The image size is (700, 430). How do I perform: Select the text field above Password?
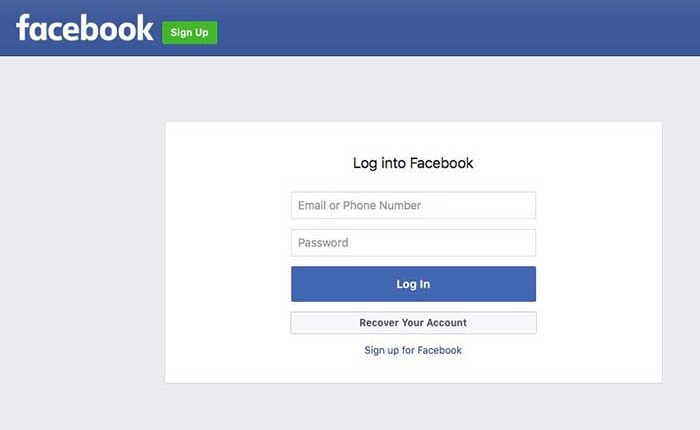click(413, 205)
